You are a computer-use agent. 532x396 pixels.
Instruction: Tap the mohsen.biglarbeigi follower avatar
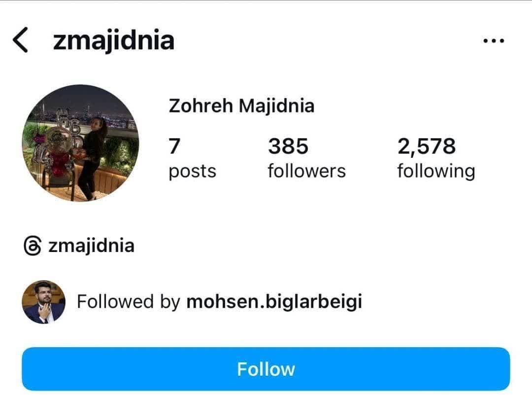(x=43, y=302)
